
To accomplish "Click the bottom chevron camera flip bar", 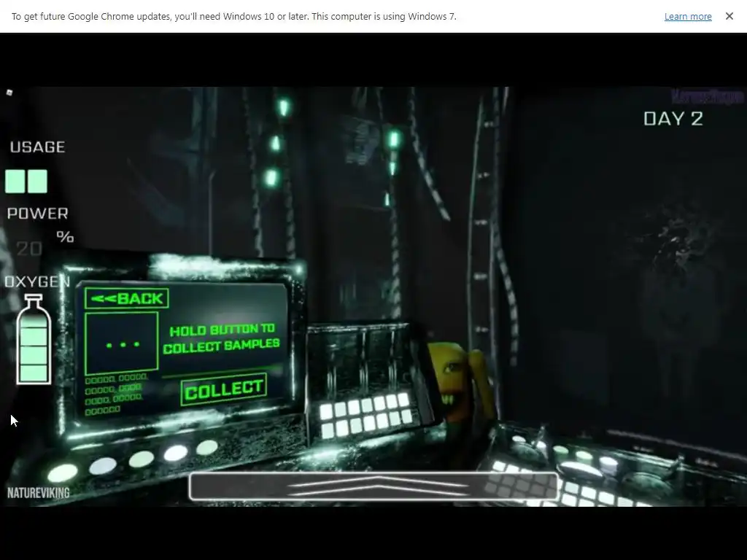I will (x=373, y=486).
